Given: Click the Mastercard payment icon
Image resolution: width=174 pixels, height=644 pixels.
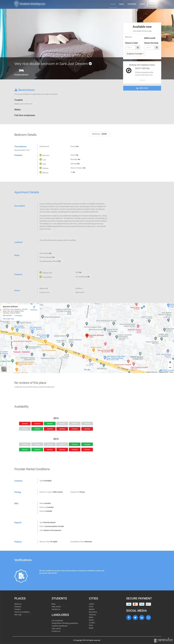Looking at the screenshot, I should click(135, 604).
